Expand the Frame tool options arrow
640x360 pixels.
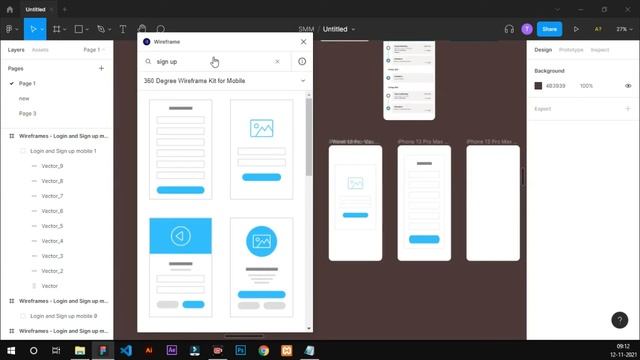[x=64, y=29]
